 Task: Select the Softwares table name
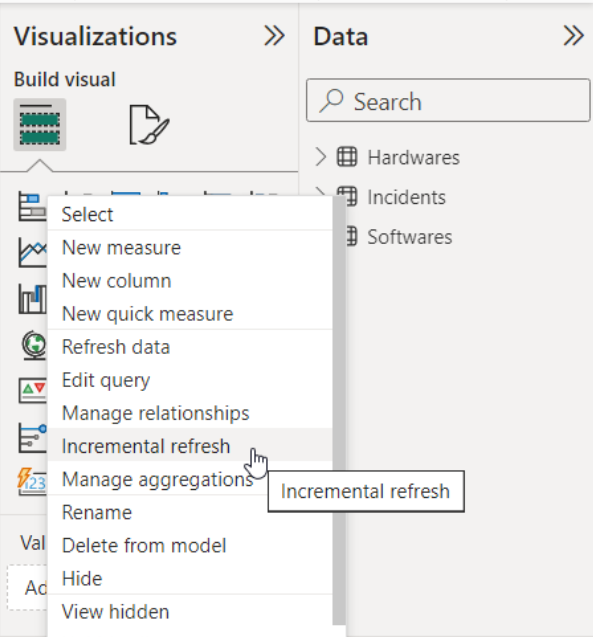pos(409,237)
